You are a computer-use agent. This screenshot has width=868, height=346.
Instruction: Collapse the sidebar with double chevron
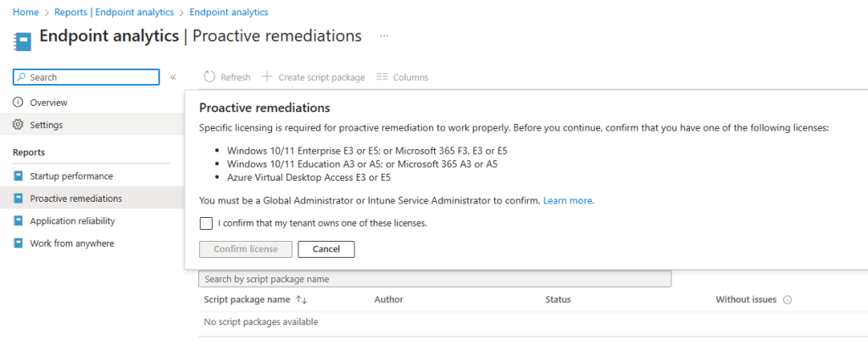(173, 77)
